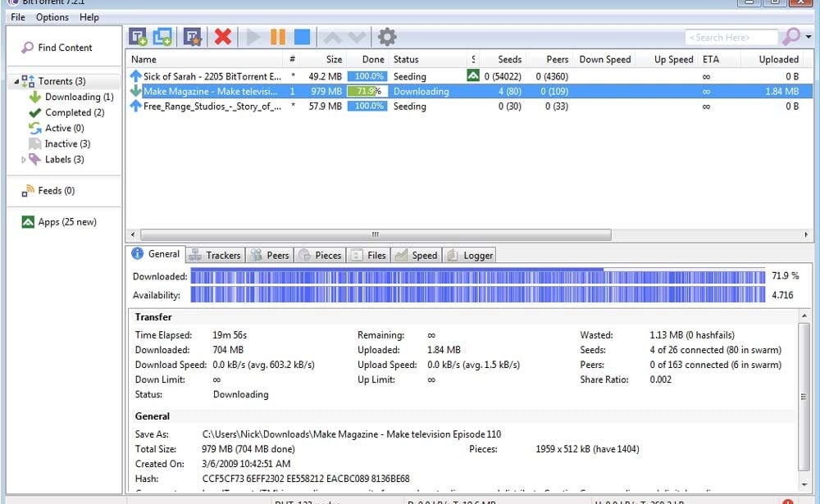This screenshot has width=820, height=504.
Task: Click the torrent list scroll left arrow
Action: pyautogui.click(x=133, y=234)
